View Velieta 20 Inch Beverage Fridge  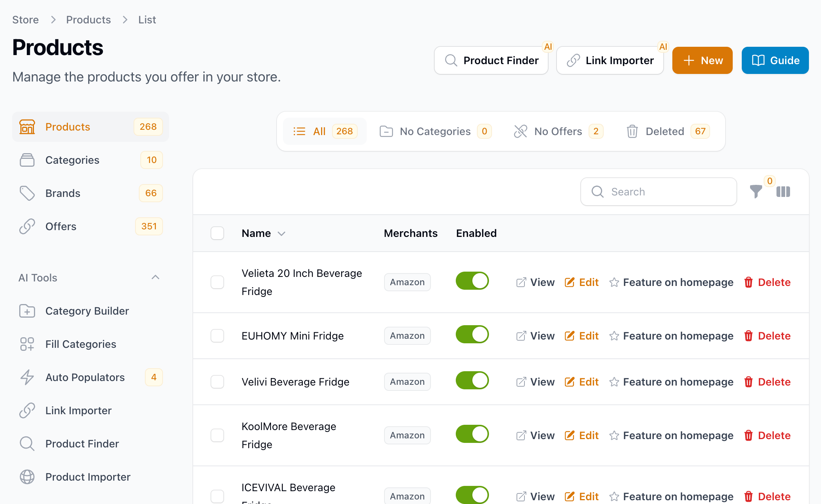click(x=535, y=282)
